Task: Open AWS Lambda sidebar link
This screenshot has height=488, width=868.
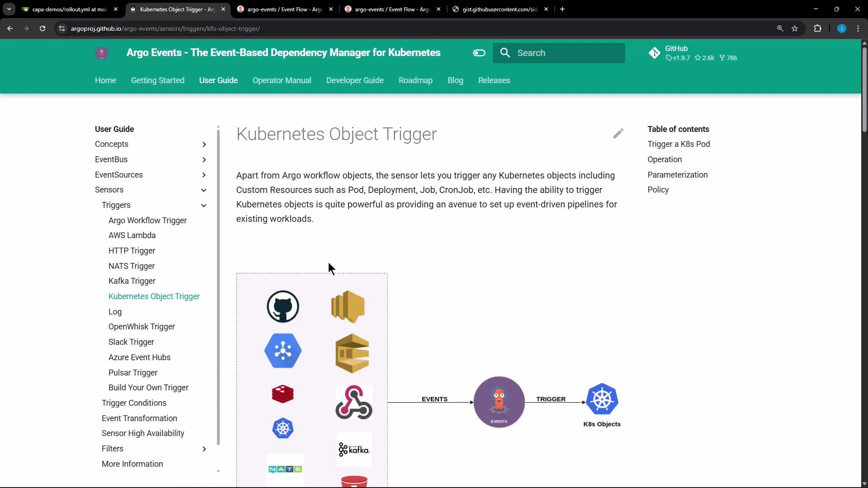Action: click(132, 235)
